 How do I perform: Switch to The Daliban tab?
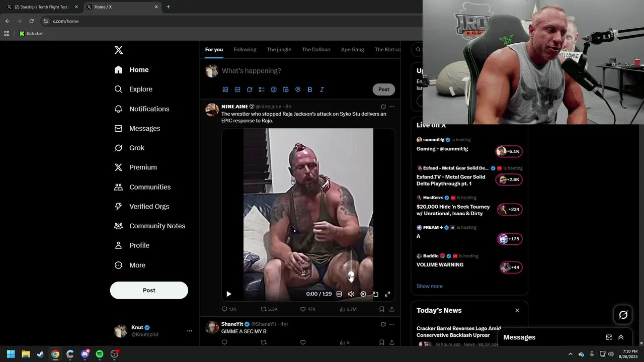[316, 49]
